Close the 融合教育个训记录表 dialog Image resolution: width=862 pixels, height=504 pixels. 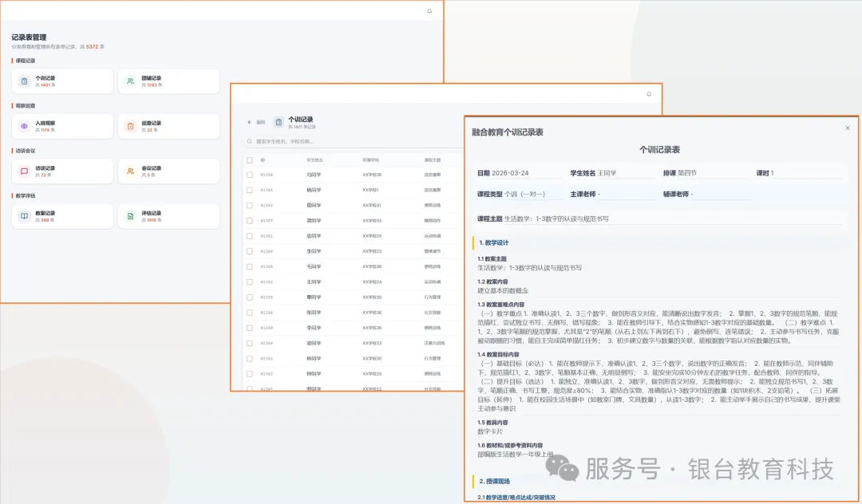847,128
